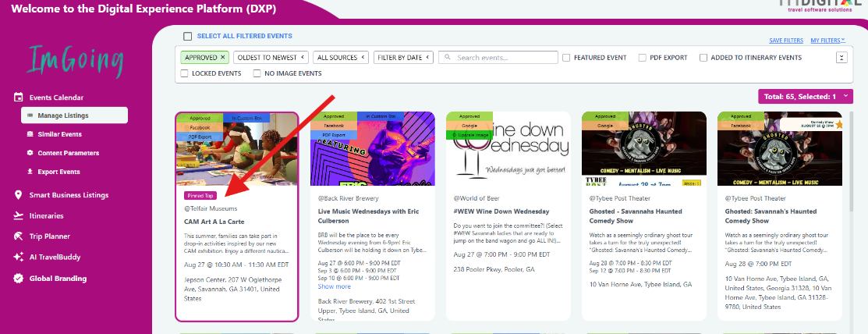The image size is (868, 334).
Task: Click the @Telfair Museums venue text
Action: (211, 209)
